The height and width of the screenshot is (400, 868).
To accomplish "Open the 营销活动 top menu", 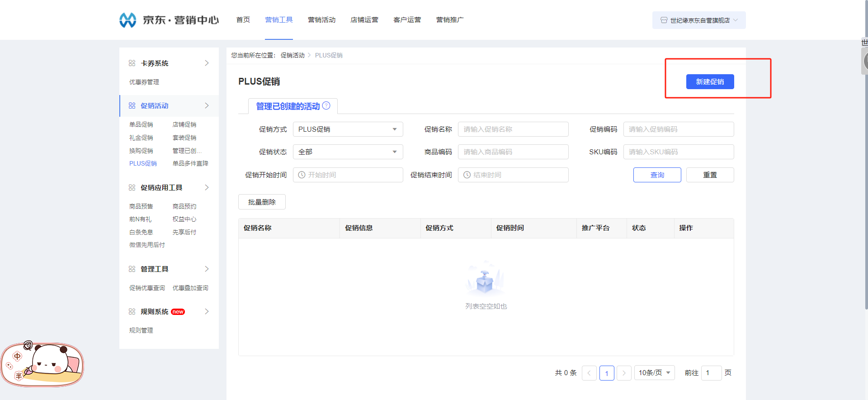I will (321, 20).
